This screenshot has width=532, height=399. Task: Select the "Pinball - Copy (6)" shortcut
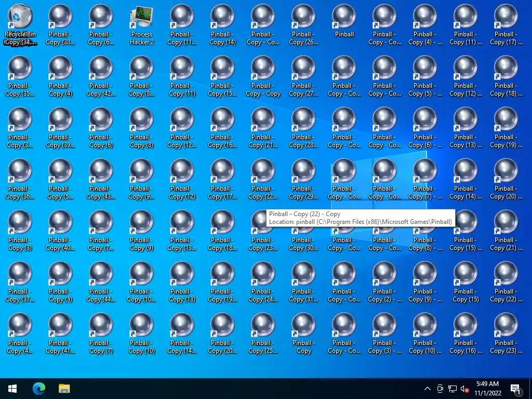tap(101, 128)
